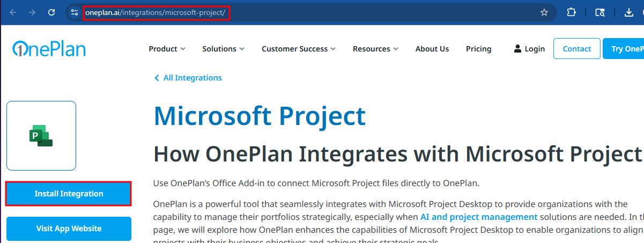Expand the Solutions dropdown menu
644x243 pixels.
coord(223,49)
